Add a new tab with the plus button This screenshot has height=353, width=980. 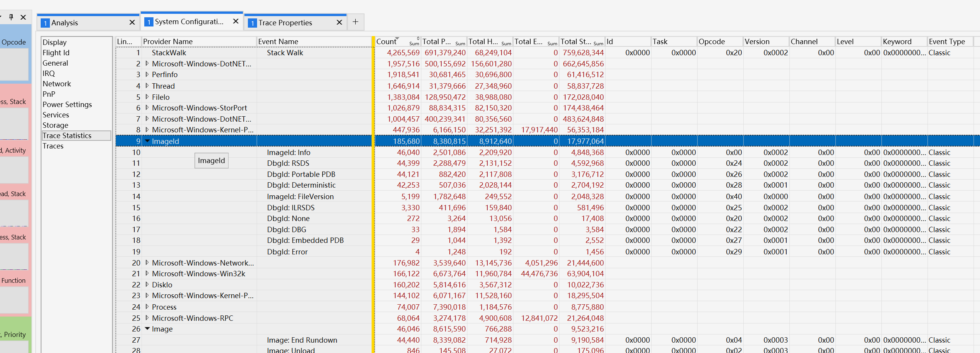(356, 22)
